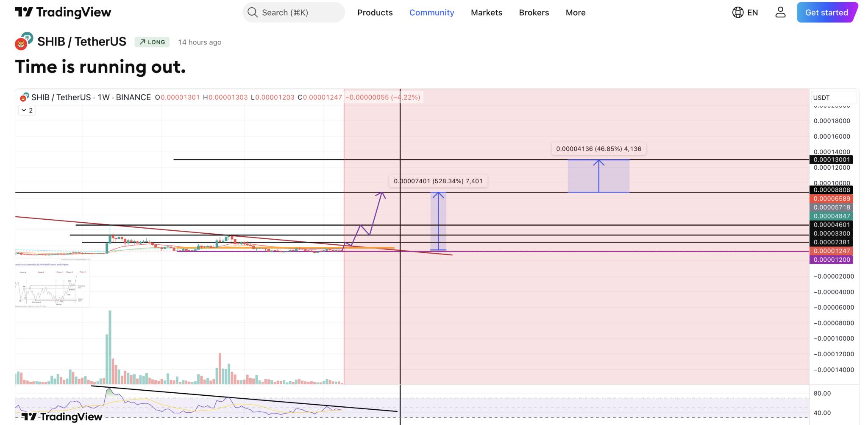The image size is (868, 425).
Task: Open the language globe icon
Action: coord(737,12)
